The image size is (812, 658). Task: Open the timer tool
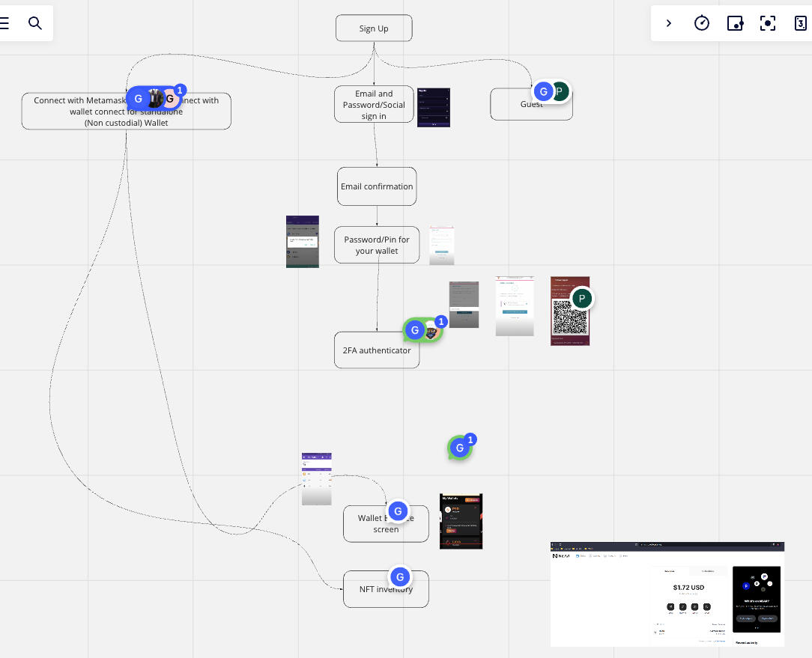point(702,24)
